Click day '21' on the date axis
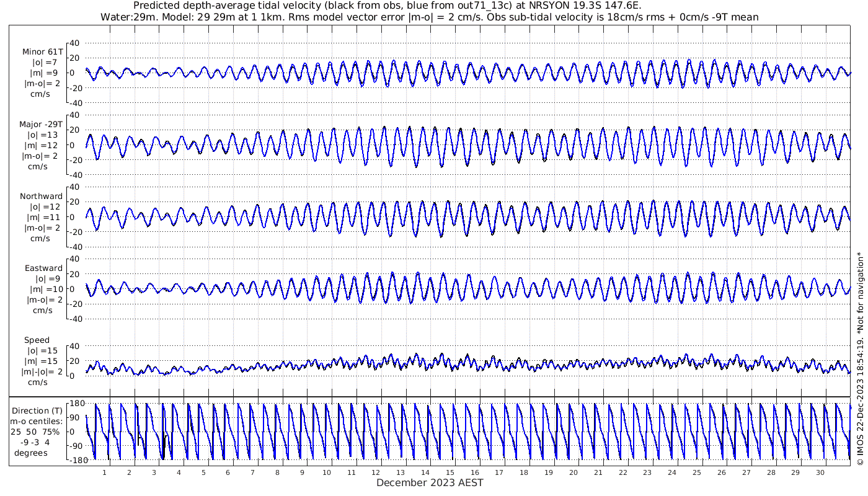The width and height of the screenshot is (868, 496). click(598, 472)
